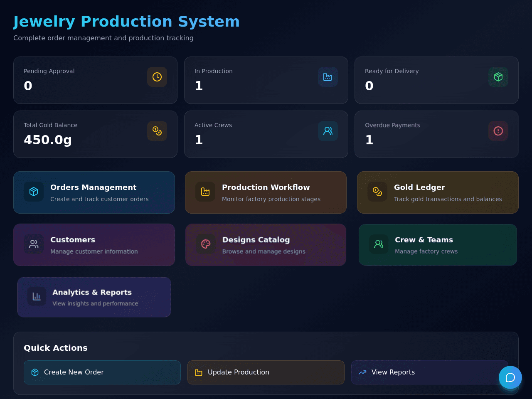Browse the Designs Catalog title
Viewport: 532px width, 399px height.
[x=256, y=240]
